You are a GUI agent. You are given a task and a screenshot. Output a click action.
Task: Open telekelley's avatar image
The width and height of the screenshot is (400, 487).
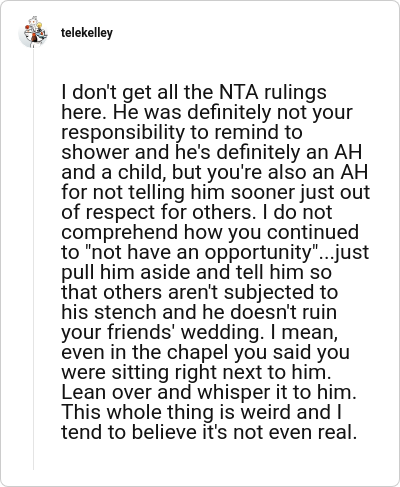coord(33,32)
